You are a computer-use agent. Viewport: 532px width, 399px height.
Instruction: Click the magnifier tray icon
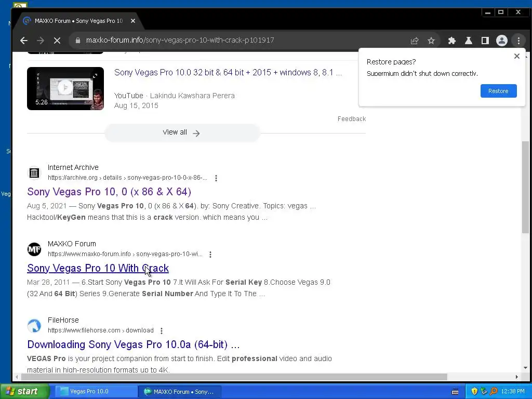point(494,392)
